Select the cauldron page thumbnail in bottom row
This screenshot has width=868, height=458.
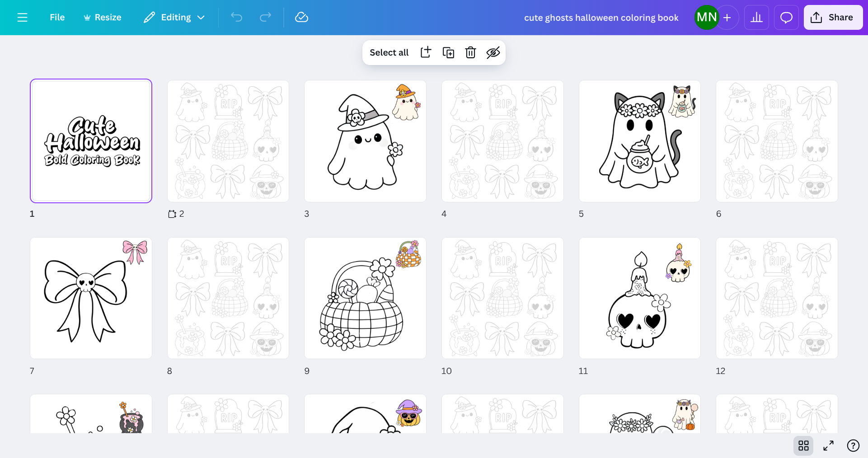tap(91, 414)
